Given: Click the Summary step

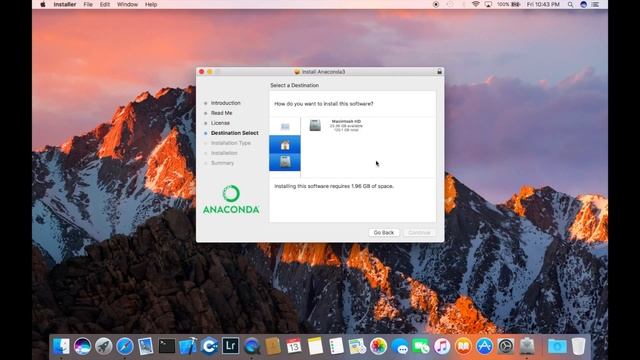Looking at the screenshot, I should (222, 163).
